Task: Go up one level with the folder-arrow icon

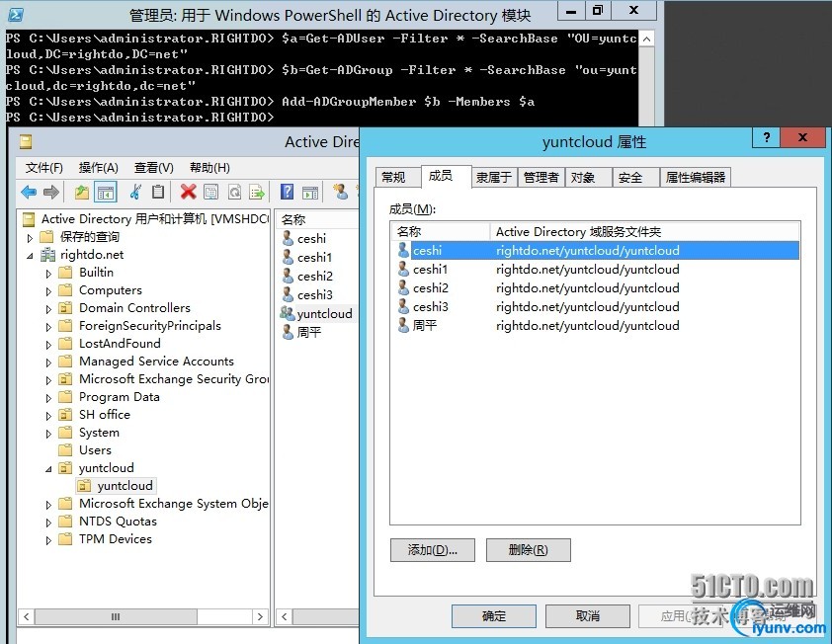Action: click(x=81, y=192)
